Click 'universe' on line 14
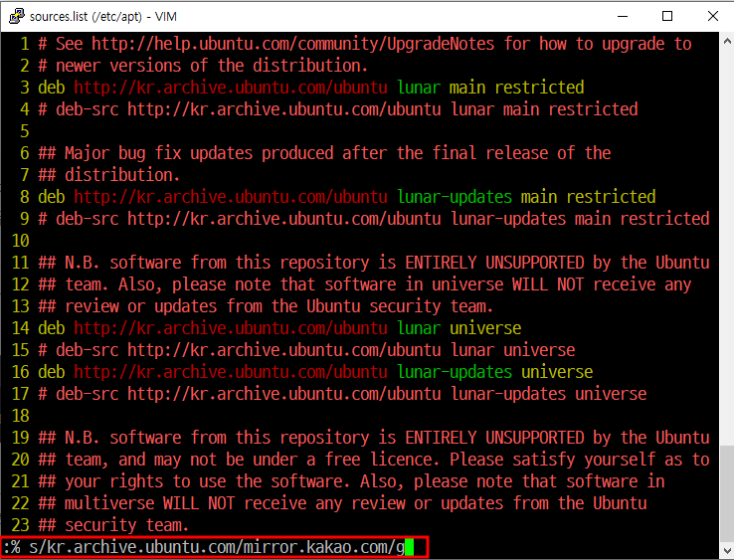Screen dimensions: 734x560 click(x=485, y=328)
